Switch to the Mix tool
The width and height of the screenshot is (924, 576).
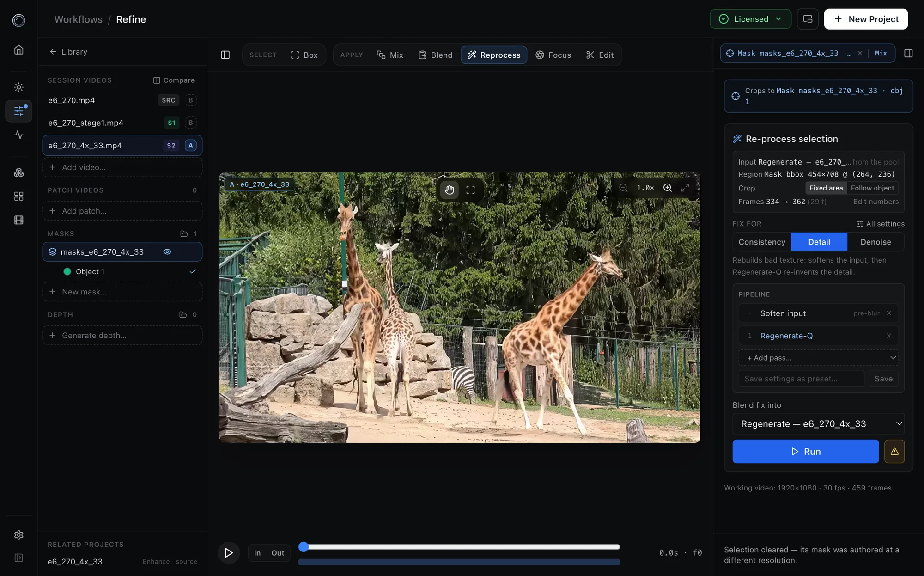coord(390,55)
